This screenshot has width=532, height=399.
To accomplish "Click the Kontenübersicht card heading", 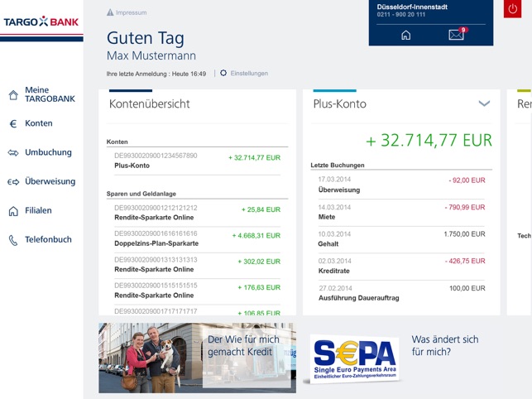I will [149, 104].
